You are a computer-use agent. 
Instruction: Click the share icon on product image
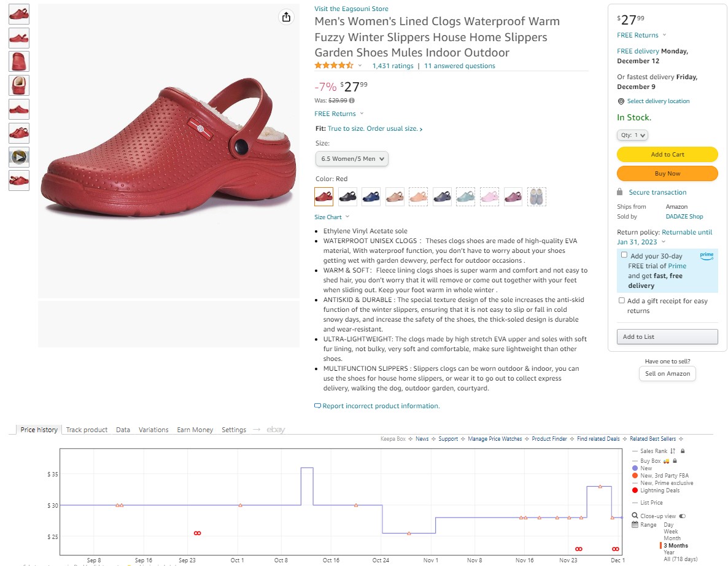click(286, 17)
